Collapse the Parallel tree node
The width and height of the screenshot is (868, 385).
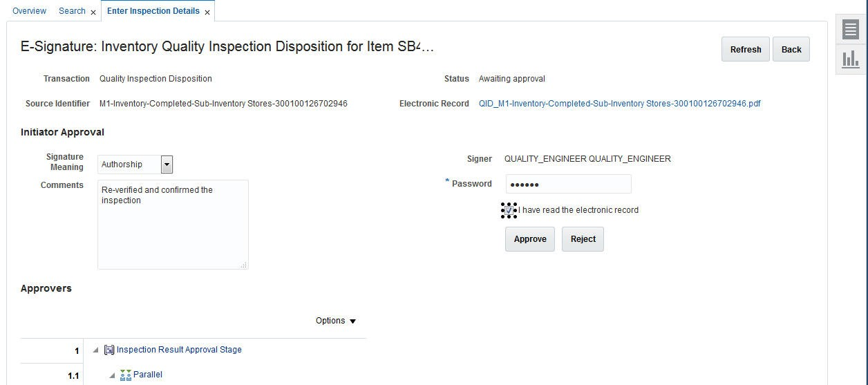(x=112, y=375)
